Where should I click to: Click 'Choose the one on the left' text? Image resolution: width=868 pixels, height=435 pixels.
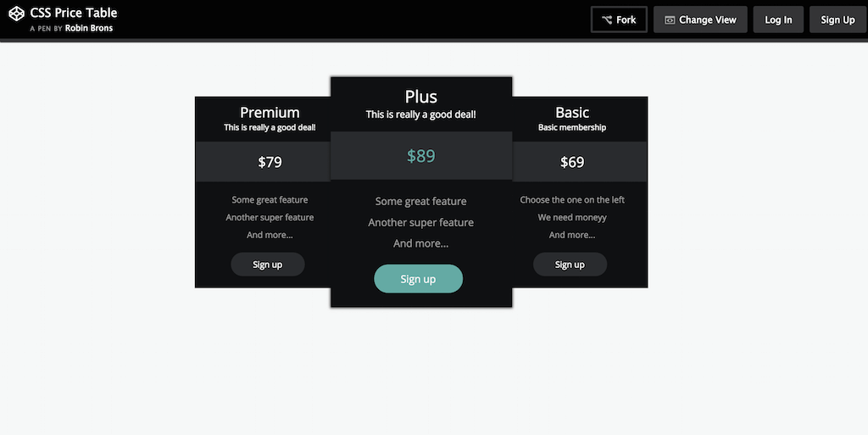572,200
